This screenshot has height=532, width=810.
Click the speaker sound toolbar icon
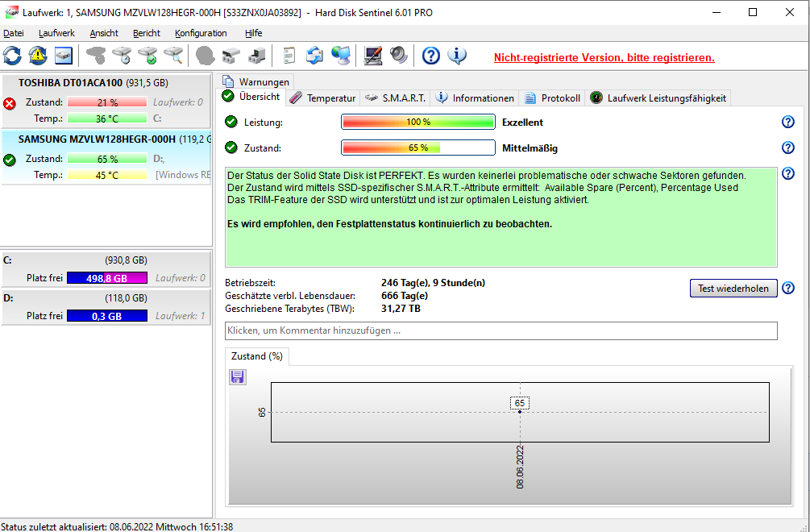pyautogui.click(x=398, y=56)
